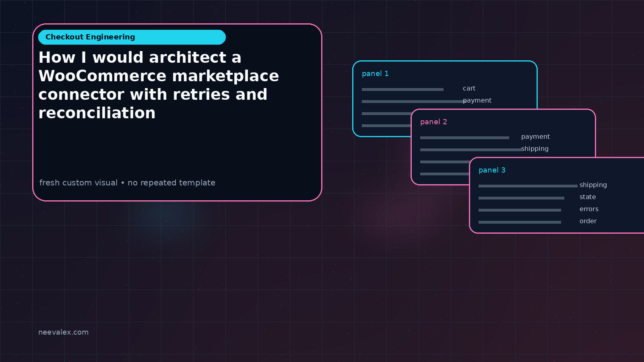Click the "state" label in panel 3
Screen dimensions: 644x362
click(588, 197)
